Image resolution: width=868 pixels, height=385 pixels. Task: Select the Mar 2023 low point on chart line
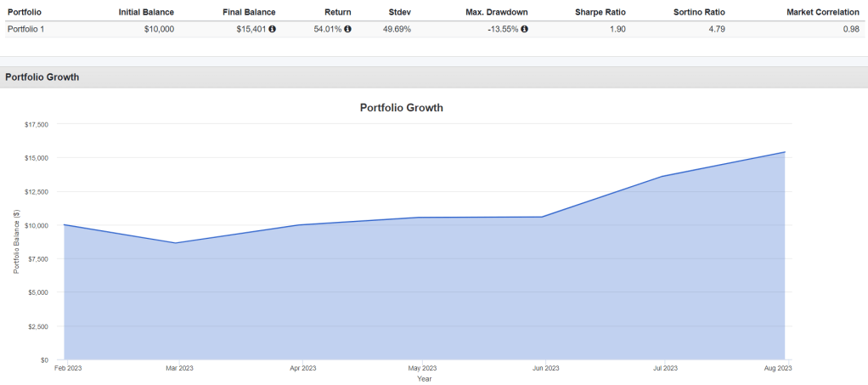176,243
